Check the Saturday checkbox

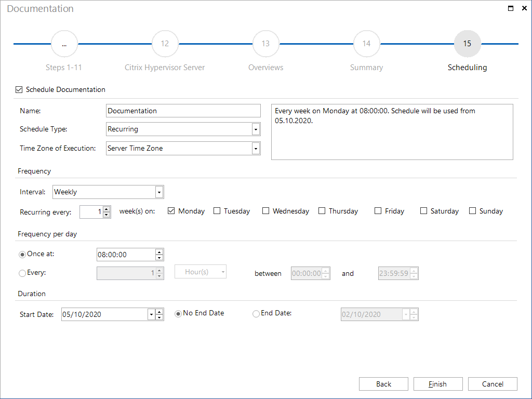[x=423, y=211]
